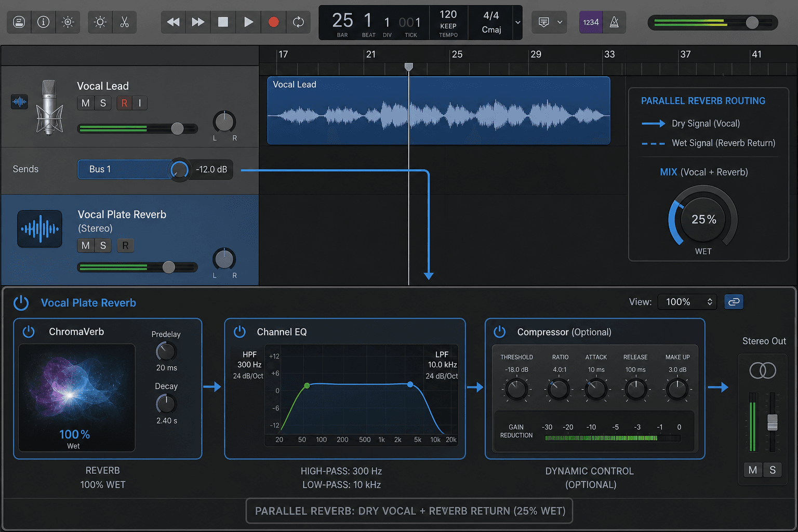
Task: Click bar 29 in the timeline ruler
Action: tap(536, 54)
